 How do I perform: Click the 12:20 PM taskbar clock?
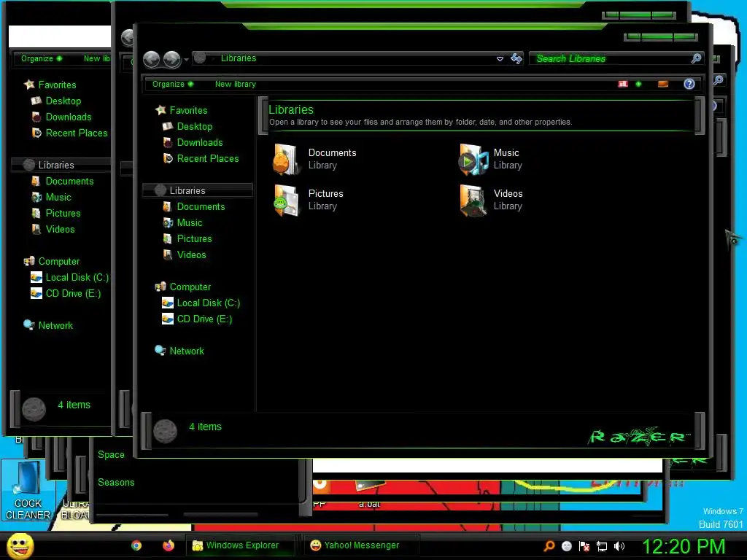(x=684, y=546)
